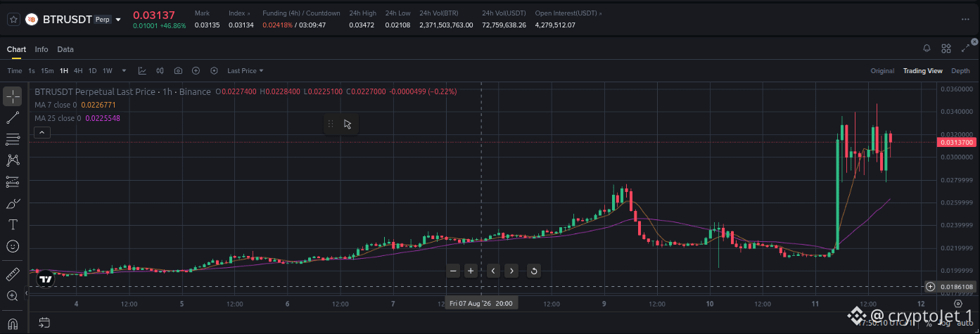
Task: Open candlestick chart style icon
Action: [160, 70]
